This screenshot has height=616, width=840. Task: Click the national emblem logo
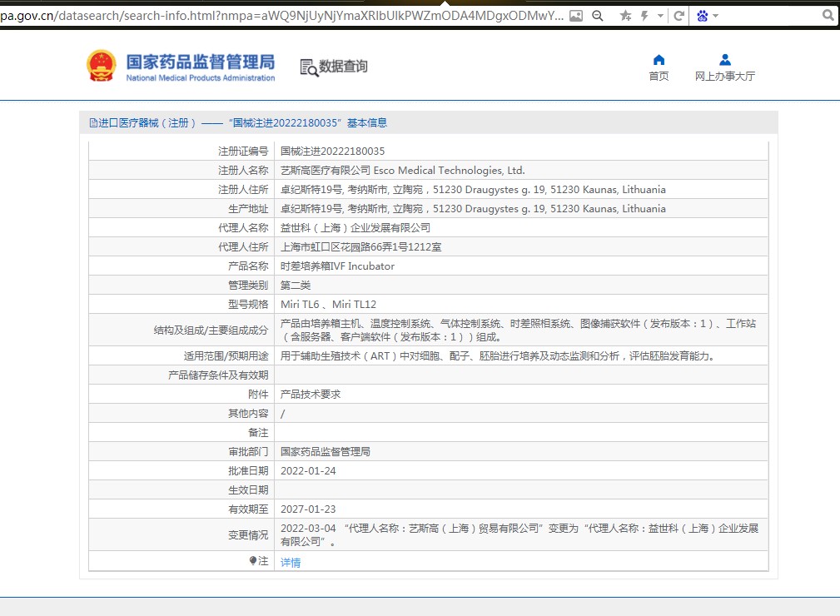coord(102,66)
